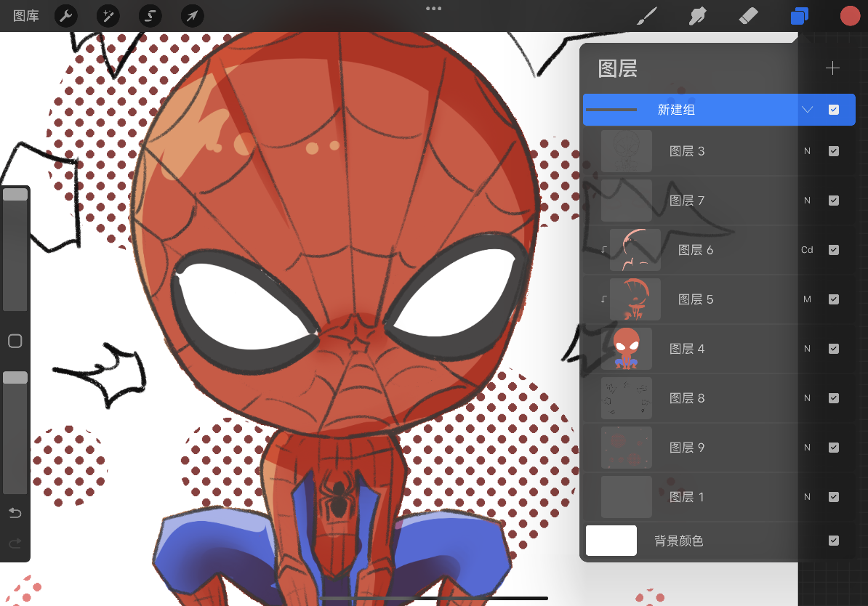The width and height of the screenshot is (868, 606).
Task: Tap the three-dot multitasking menu
Action: [433, 8]
